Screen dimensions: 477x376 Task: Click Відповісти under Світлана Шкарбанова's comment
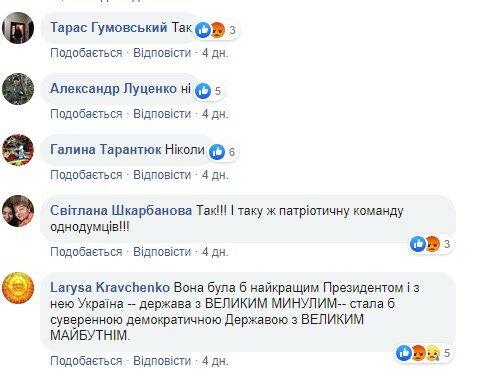click(162, 252)
